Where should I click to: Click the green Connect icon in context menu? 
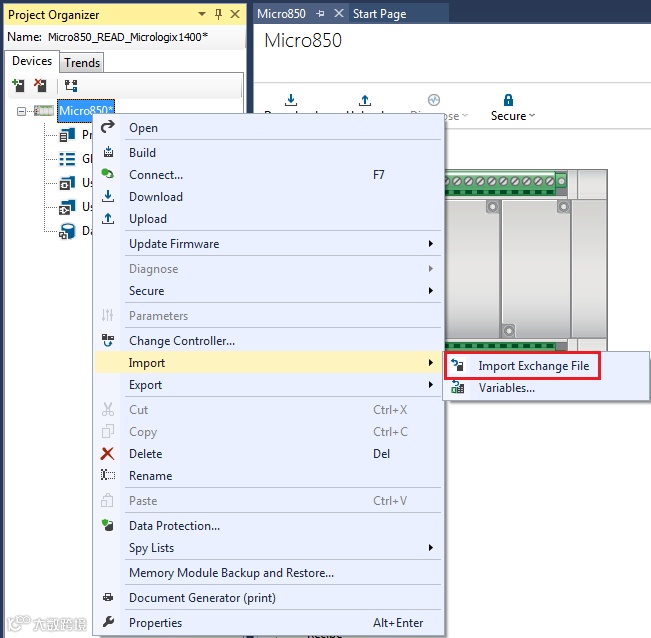pos(108,174)
